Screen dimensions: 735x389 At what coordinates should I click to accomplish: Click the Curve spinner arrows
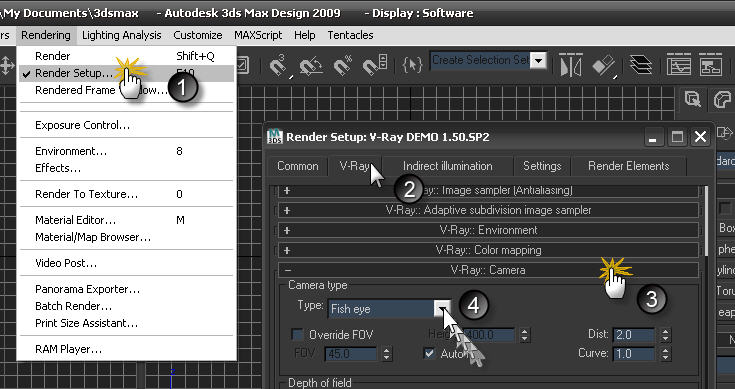[665, 353]
